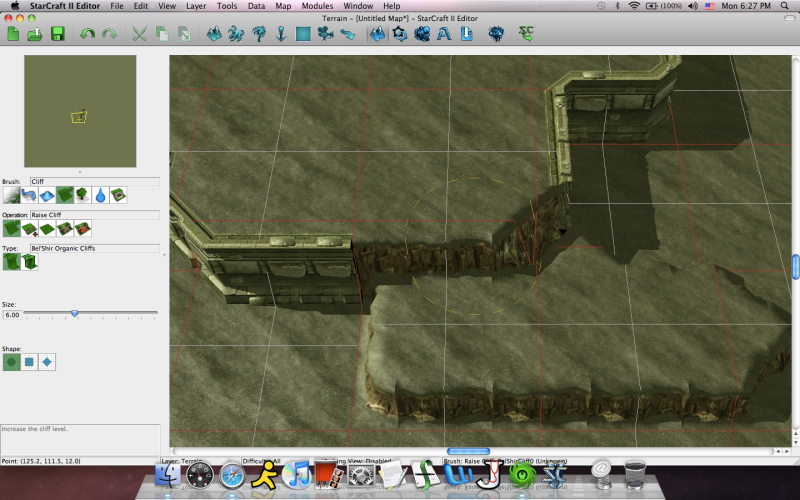Viewport: 800px width, 500px height.
Task: Redo the undone action
Action: tap(109, 34)
